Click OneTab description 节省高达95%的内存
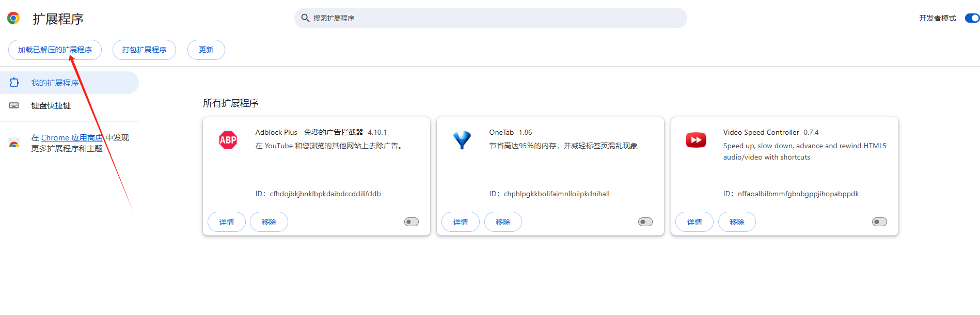This screenshot has width=980, height=315. pyautogui.click(x=563, y=146)
